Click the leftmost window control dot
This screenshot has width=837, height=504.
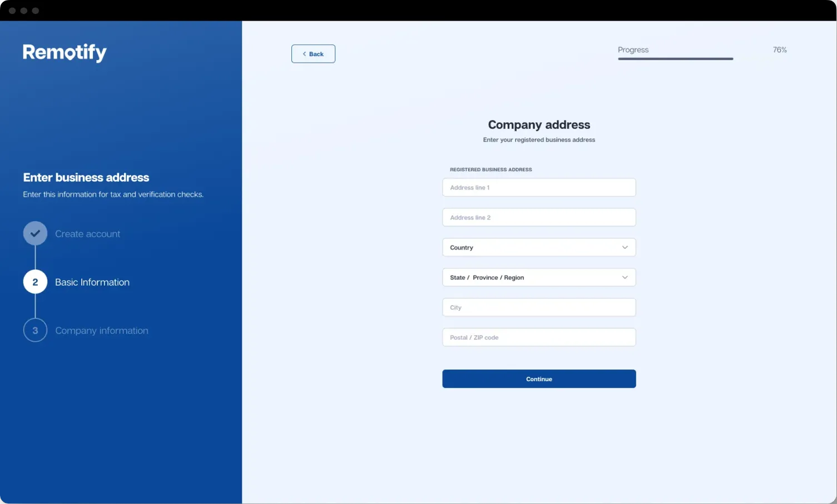click(x=12, y=11)
